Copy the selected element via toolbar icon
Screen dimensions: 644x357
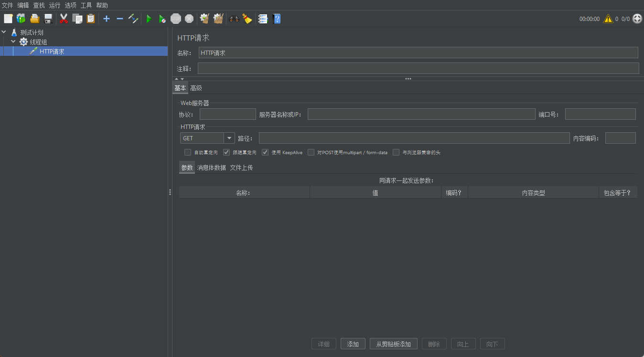[x=77, y=19]
